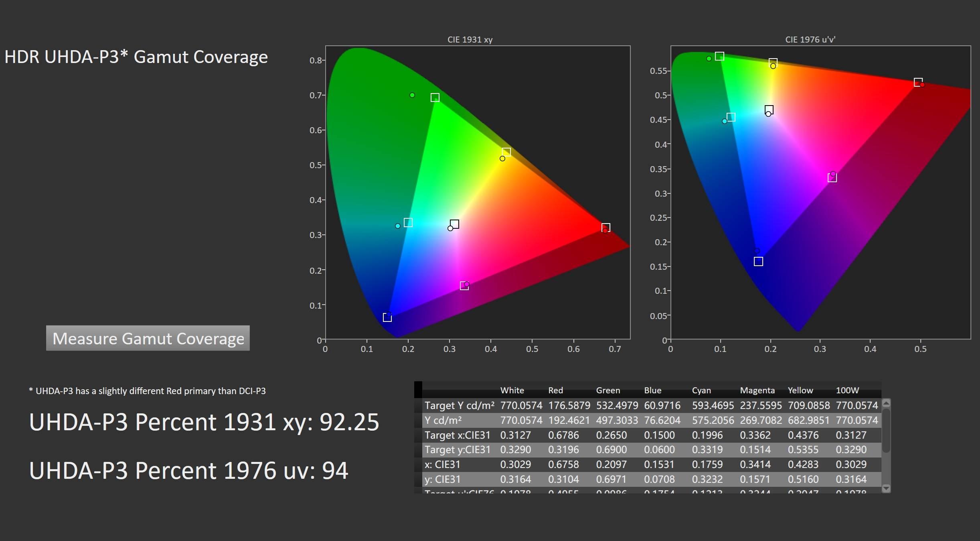Click red target square in CIE 1976 chart
The image size is (980, 541).
918,82
